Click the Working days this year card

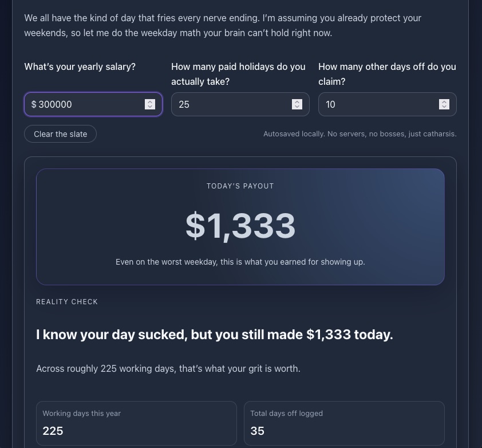pyautogui.click(x=136, y=423)
